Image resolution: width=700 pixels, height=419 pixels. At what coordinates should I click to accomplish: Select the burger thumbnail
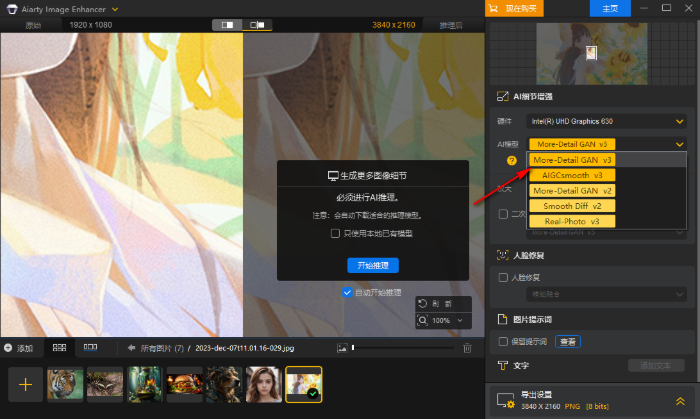point(184,385)
